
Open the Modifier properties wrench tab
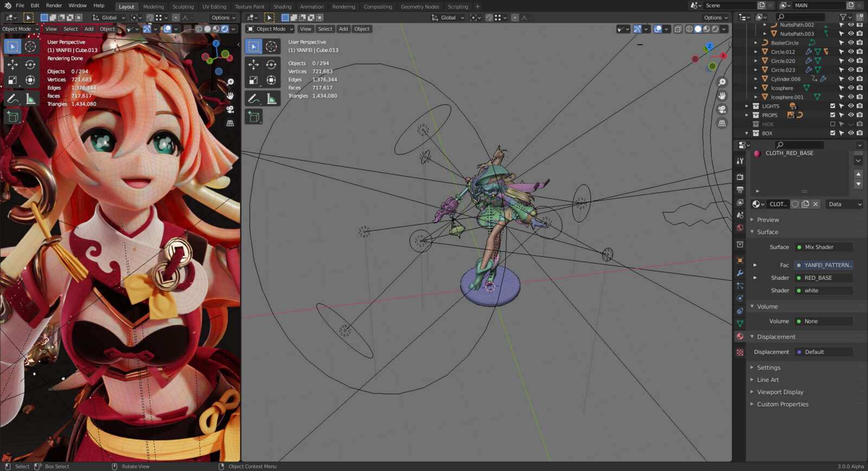click(x=740, y=273)
